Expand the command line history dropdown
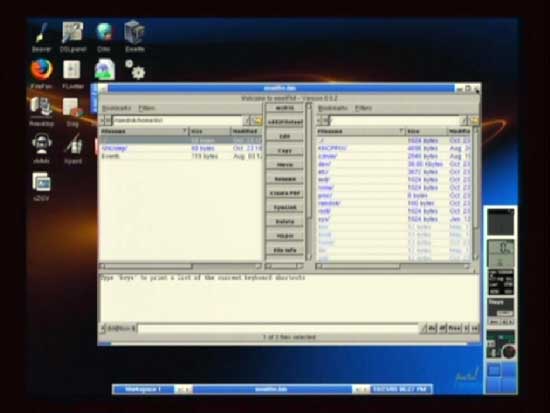Screen dimensions: 550x413 tap(422, 328)
